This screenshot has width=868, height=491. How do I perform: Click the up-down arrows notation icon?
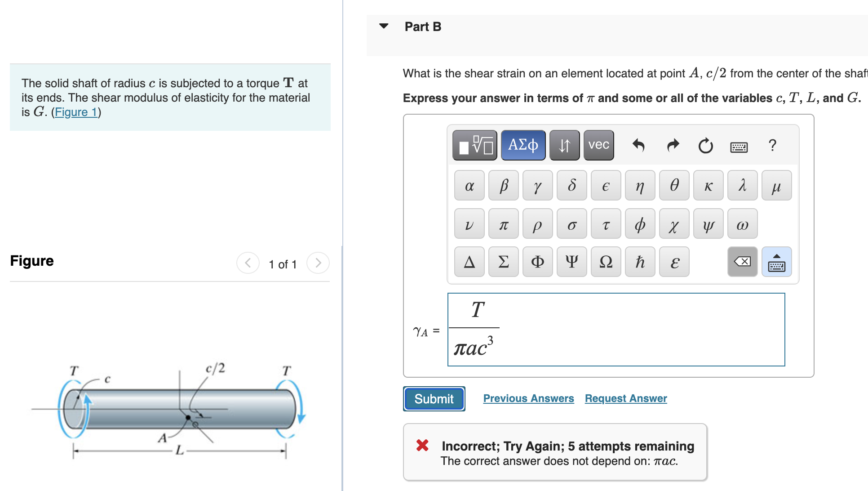[564, 145]
